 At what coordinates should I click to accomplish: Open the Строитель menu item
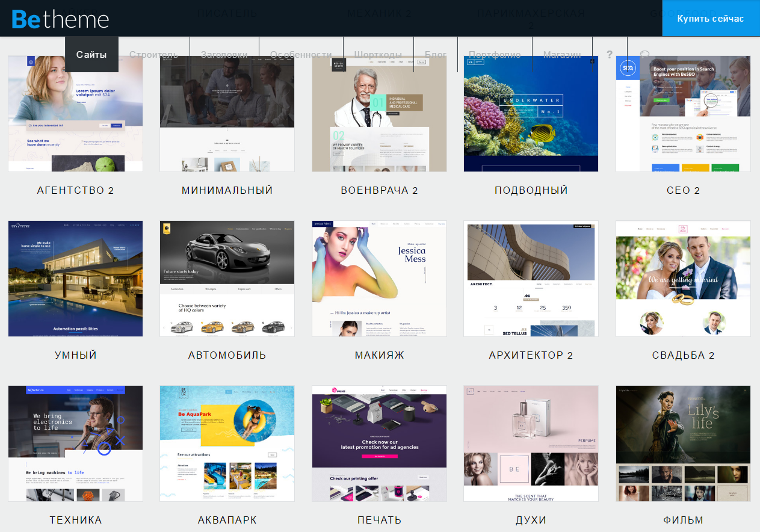pyautogui.click(x=153, y=55)
